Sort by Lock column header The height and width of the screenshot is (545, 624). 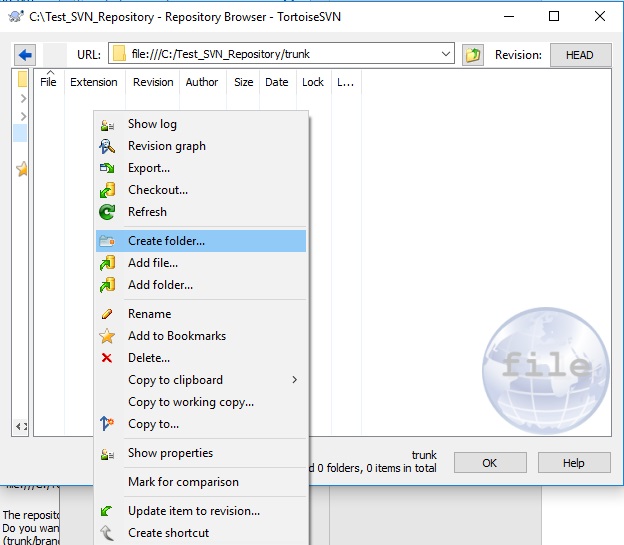pos(313,82)
